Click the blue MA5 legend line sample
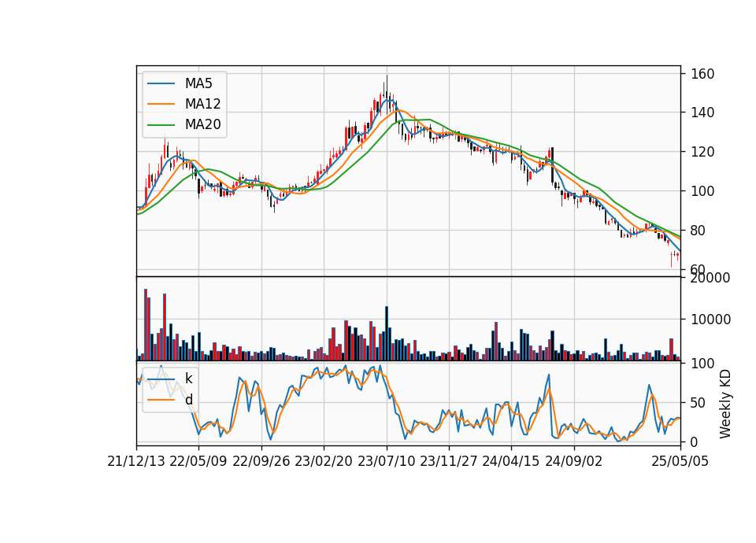 click(161, 83)
